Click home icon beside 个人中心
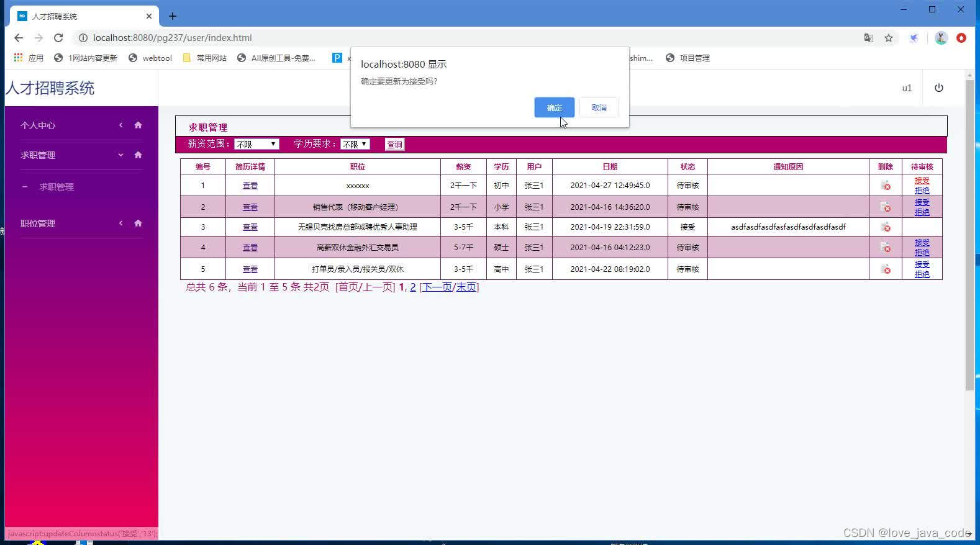Viewport: 980px width, 545px height. [138, 125]
